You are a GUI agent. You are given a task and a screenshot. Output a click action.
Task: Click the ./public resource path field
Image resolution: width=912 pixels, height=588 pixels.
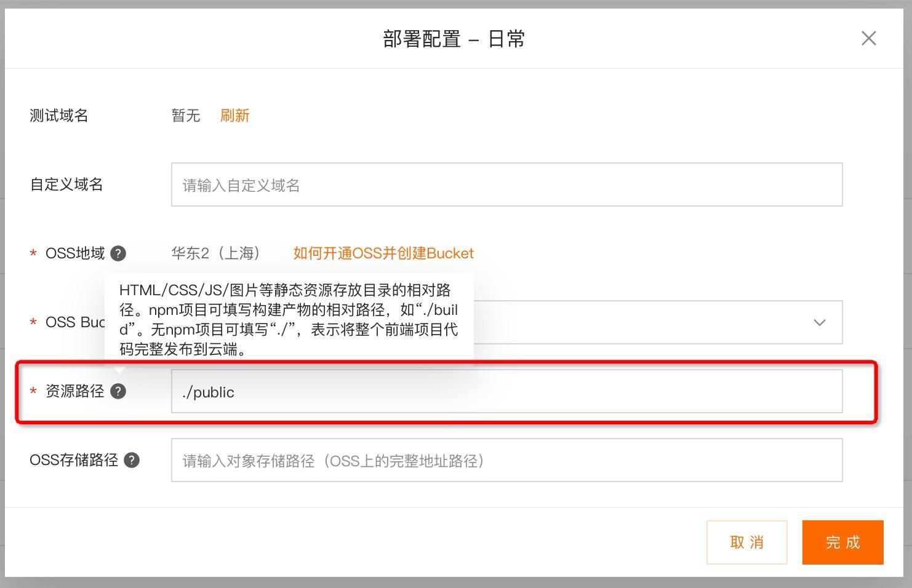[x=506, y=392]
